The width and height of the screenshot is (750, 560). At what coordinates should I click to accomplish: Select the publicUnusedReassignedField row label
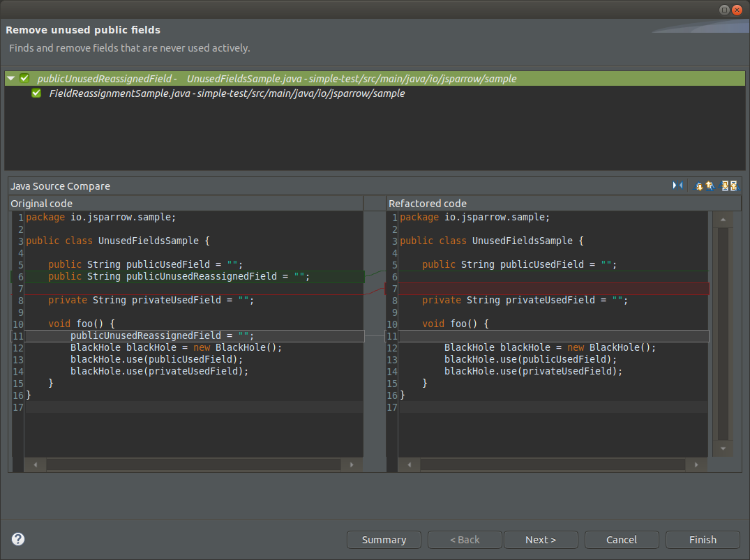click(x=106, y=79)
